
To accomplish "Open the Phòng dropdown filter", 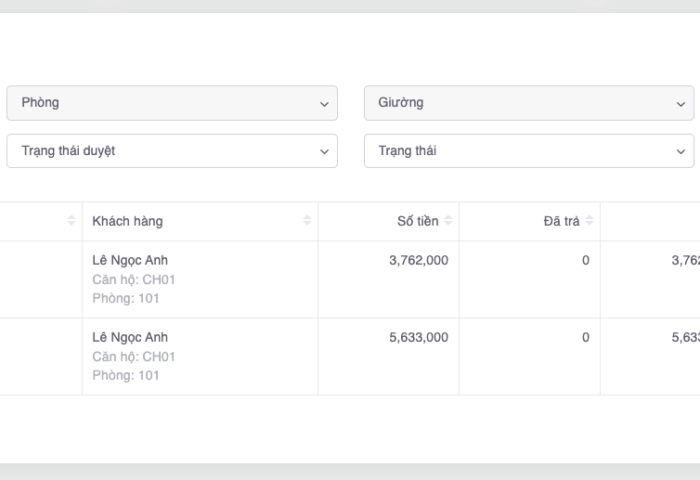I will pos(171,103).
